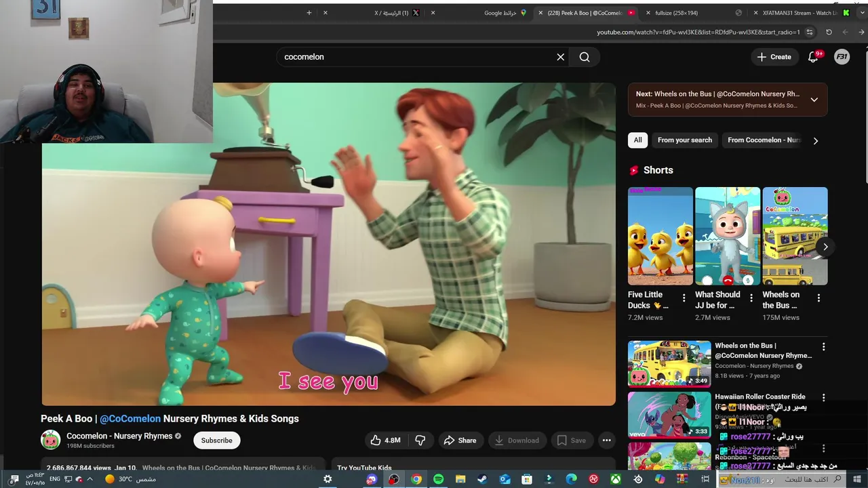Open Xbox app from taskbar
The height and width of the screenshot is (488, 868).
pos(616,479)
